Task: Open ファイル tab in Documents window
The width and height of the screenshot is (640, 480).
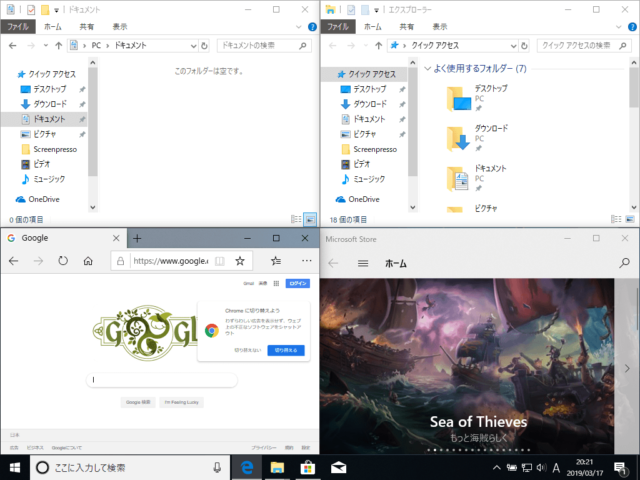Action: click(x=18, y=27)
